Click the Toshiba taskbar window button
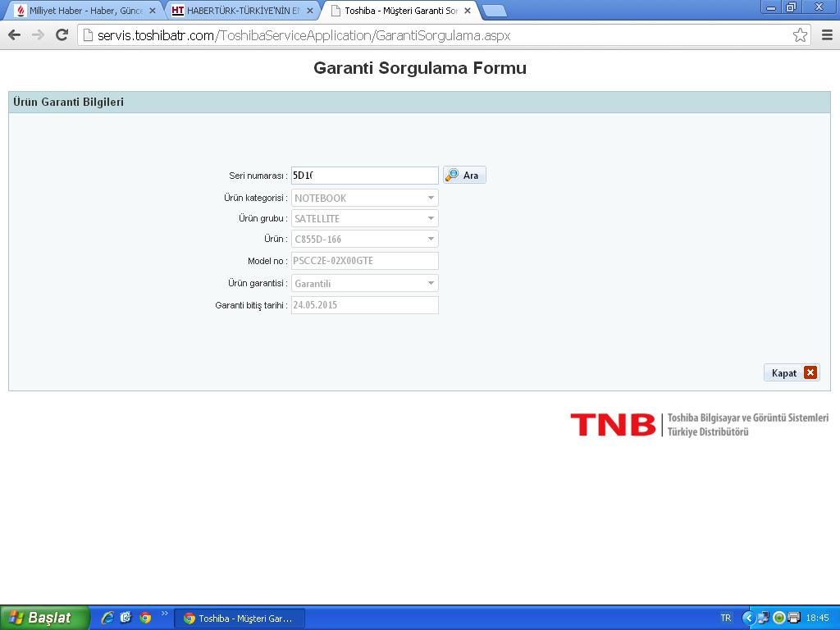This screenshot has height=630, width=840. pyautogui.click(x=240, y=619)
